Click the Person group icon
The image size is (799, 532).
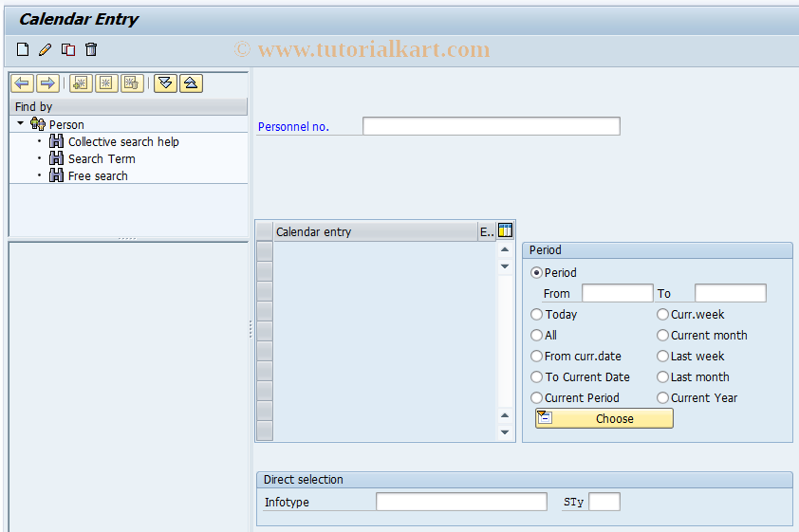pyautogui.click(x=38, y=123)
